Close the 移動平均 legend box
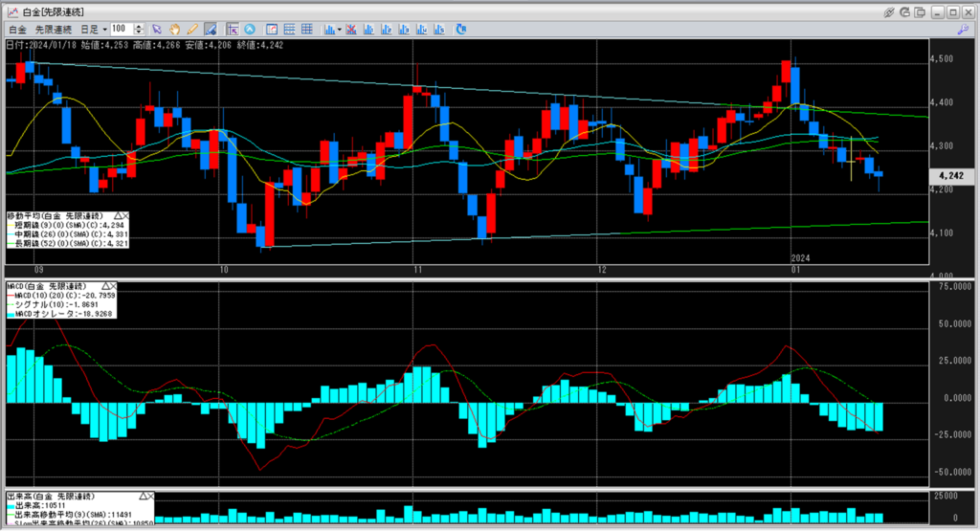Screen dimensions: 980x531 click(x=125, y=215)
